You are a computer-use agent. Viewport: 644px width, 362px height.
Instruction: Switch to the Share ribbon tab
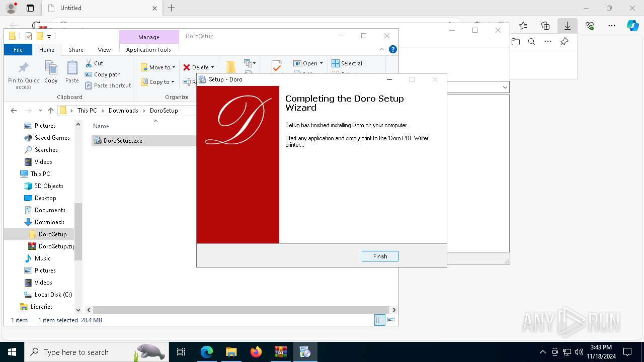click(x=76, y=50)
